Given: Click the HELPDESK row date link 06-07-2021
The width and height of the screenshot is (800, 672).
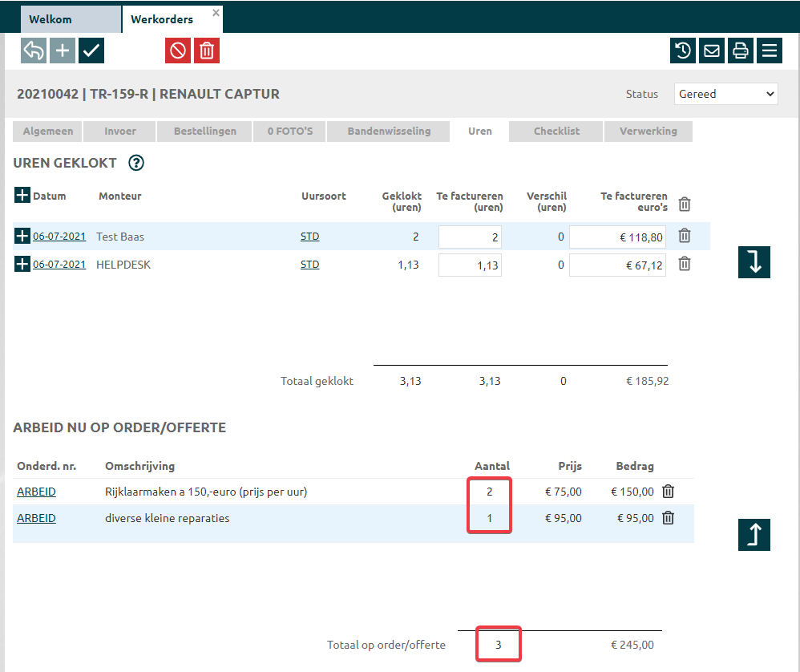Looking at the screenshot, I should 59,265.
